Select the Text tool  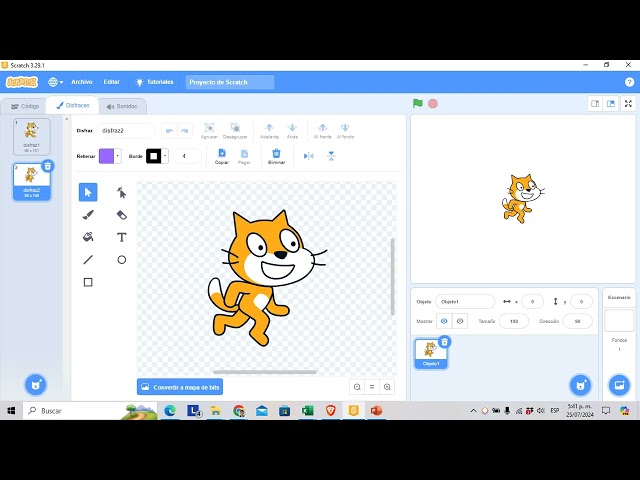point(121,237)
